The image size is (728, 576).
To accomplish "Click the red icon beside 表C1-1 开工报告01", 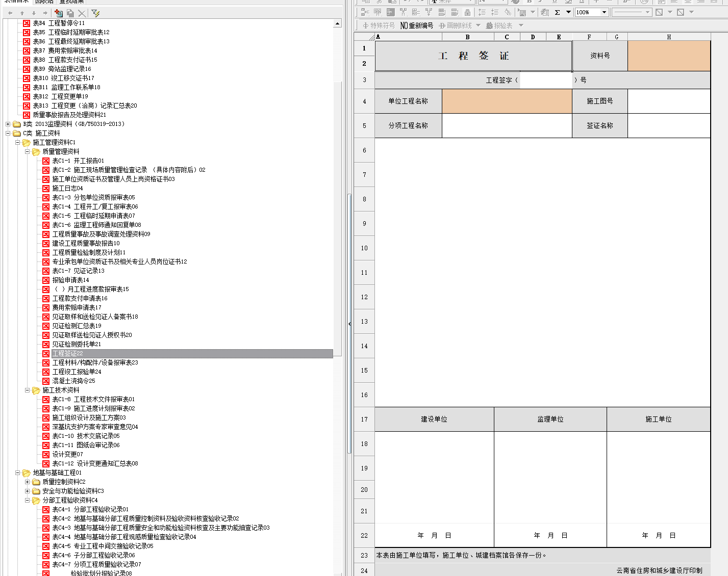I will 46,161.
